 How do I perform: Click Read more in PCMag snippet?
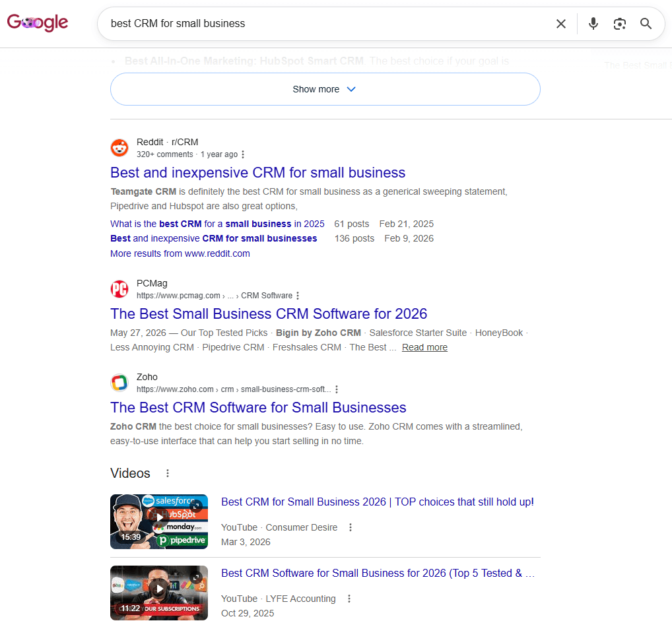point(424,347)
